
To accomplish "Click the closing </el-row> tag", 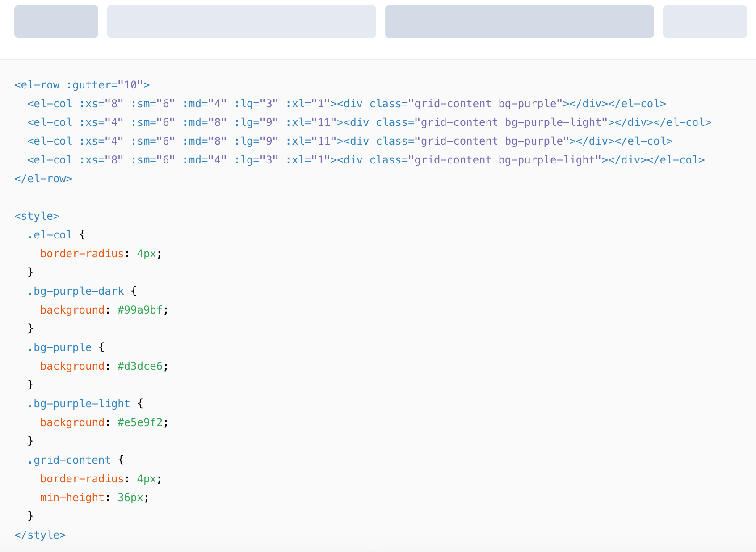I will [43, 179].
